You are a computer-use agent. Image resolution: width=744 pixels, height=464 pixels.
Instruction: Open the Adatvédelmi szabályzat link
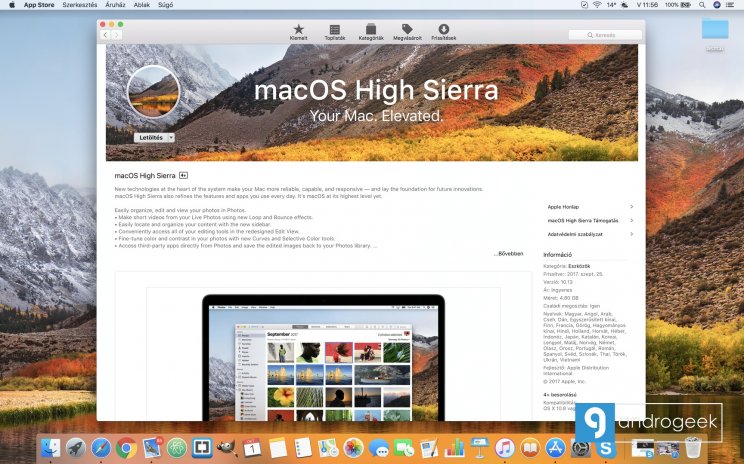click(x=575, y=234)
